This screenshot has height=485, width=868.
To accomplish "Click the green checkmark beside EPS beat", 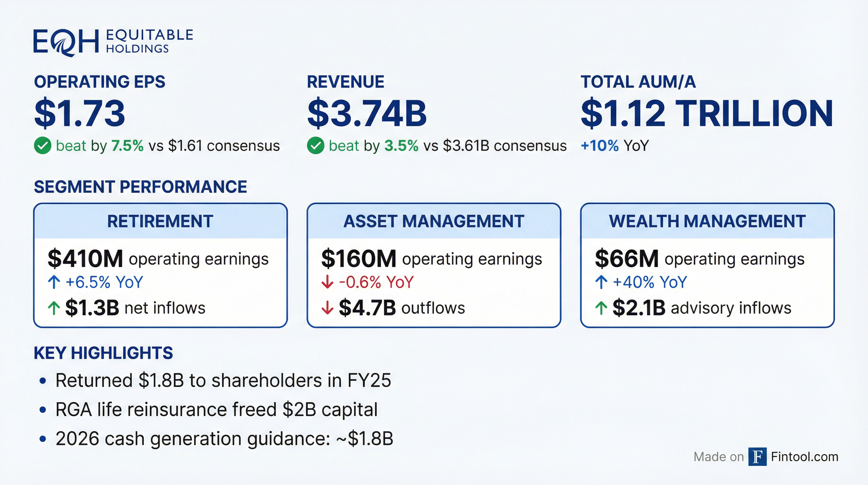I will click(x=43, y=146).
